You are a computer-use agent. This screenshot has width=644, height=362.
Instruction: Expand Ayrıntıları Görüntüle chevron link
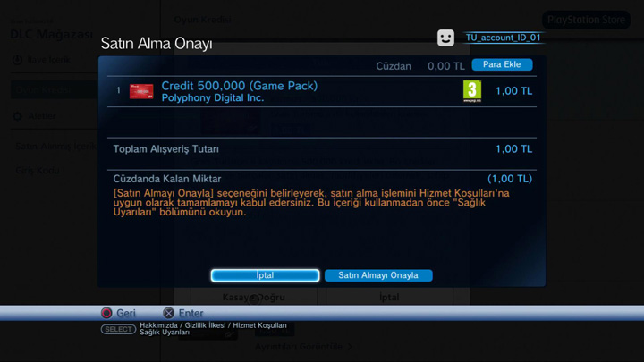pyautogui.click(x=303, y=347)
